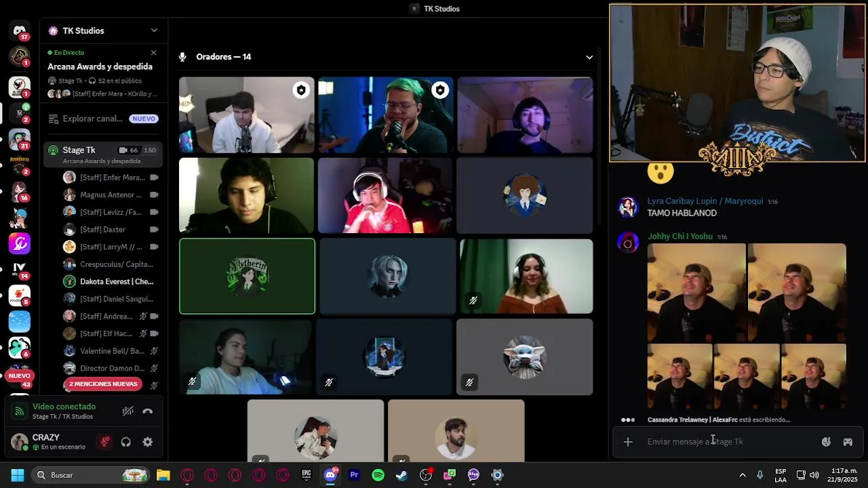Click 2 MENCIONES NUEVAS button

click(x=103, y=384)
